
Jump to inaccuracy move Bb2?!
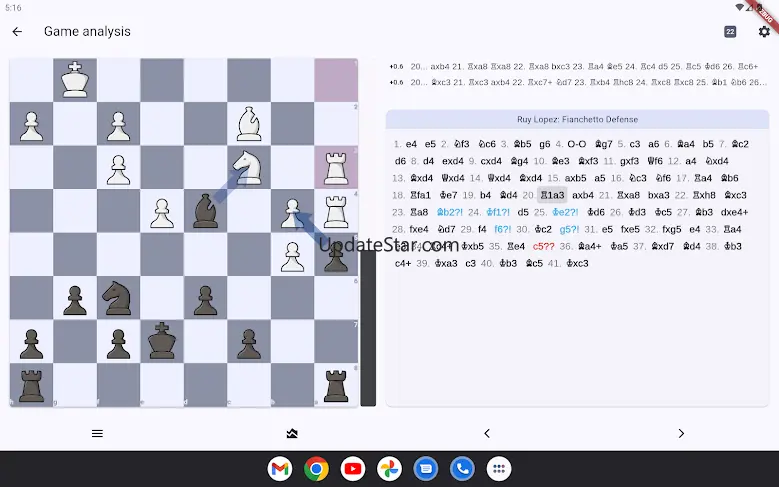coord(450,212)
